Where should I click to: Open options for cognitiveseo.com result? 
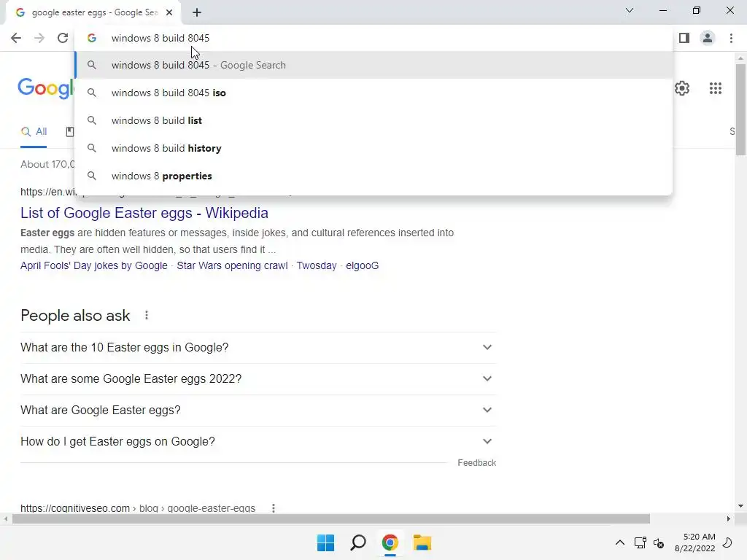coord(274,508)
